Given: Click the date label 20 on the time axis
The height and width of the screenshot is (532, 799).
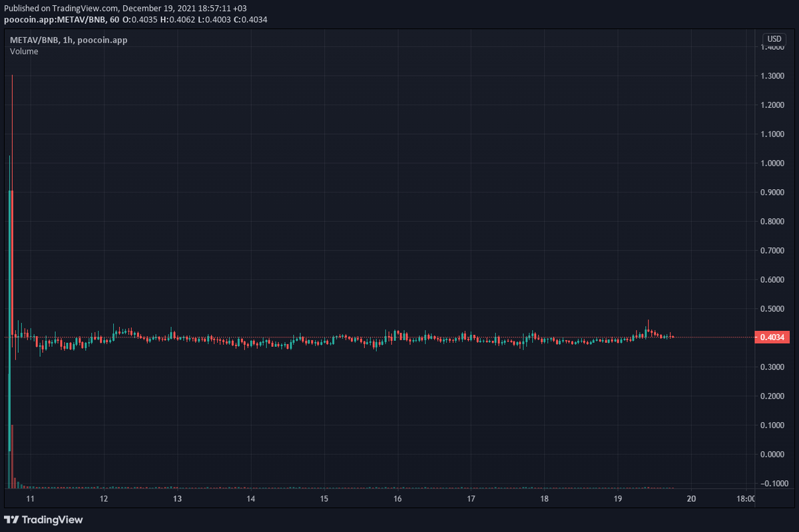Looking at the screenshot, I should [690, 499].
